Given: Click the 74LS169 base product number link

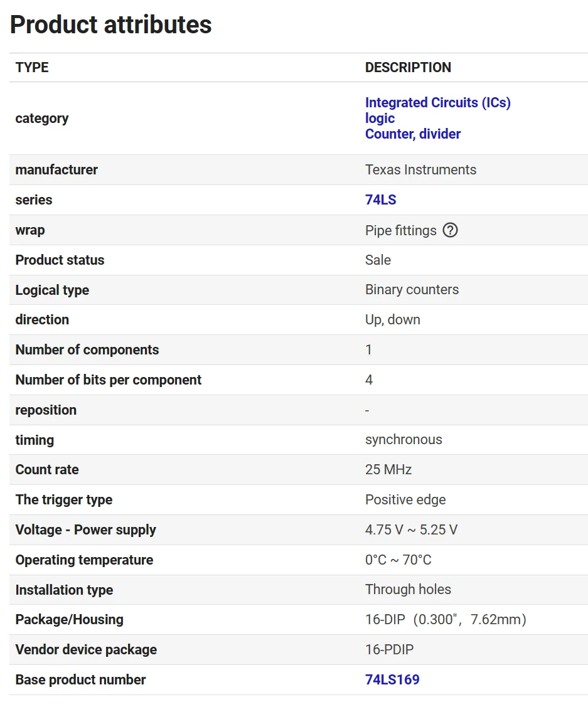Looking at the screenshot, I should pyautogui.click(x=392, y=679).
